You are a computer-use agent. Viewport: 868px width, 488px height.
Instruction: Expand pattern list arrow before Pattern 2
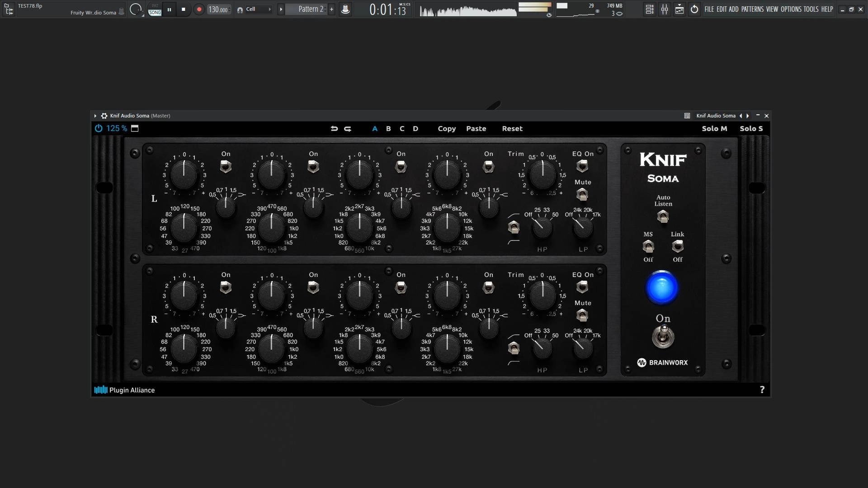pyautogui.click(x=281, y=9)
